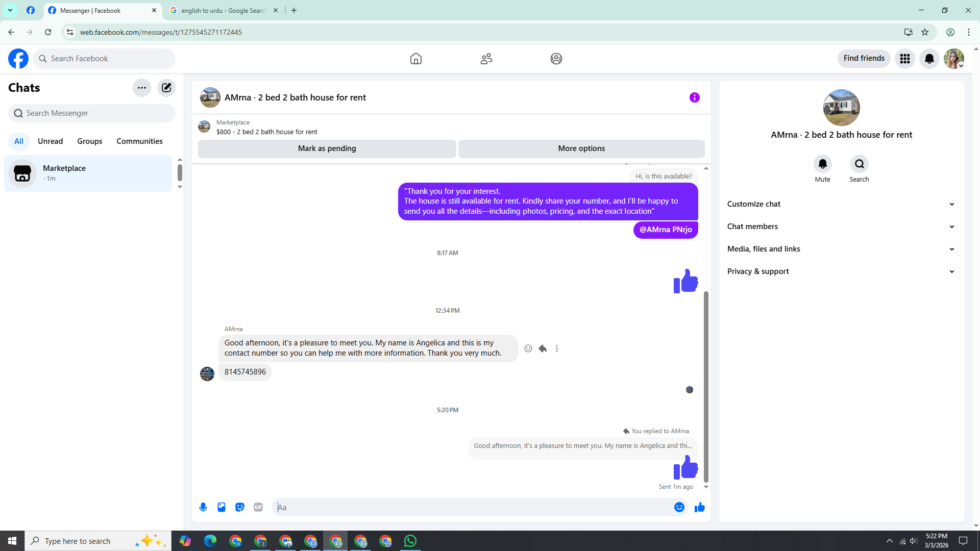Click the voice clip microphone icon
980x551 pixels.
pos(203,507)
